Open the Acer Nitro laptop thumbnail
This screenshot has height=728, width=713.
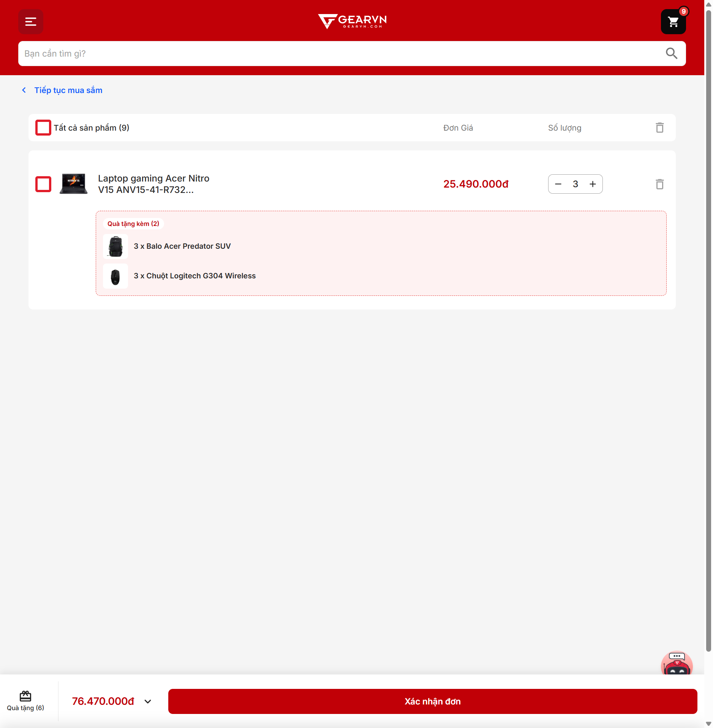(74, 184)
